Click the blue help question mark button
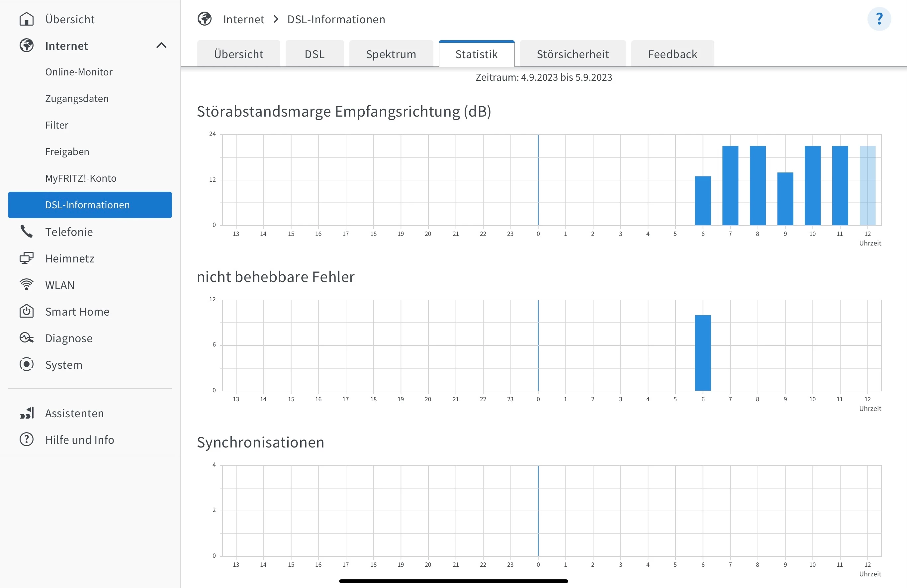This screenshot has width=907, height=588. pyautogui.click(x=879, y=19)
